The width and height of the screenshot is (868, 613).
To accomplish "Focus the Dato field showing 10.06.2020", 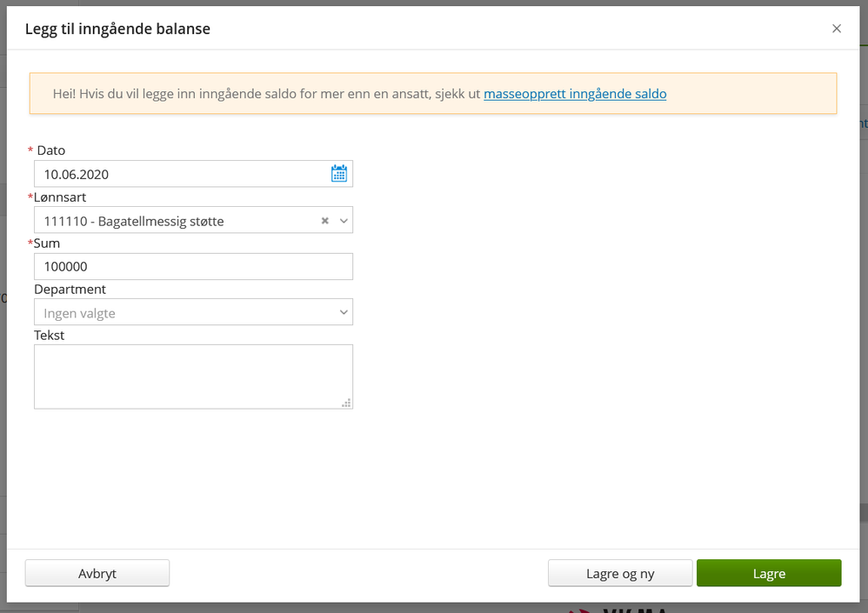I will click(178, 174).
